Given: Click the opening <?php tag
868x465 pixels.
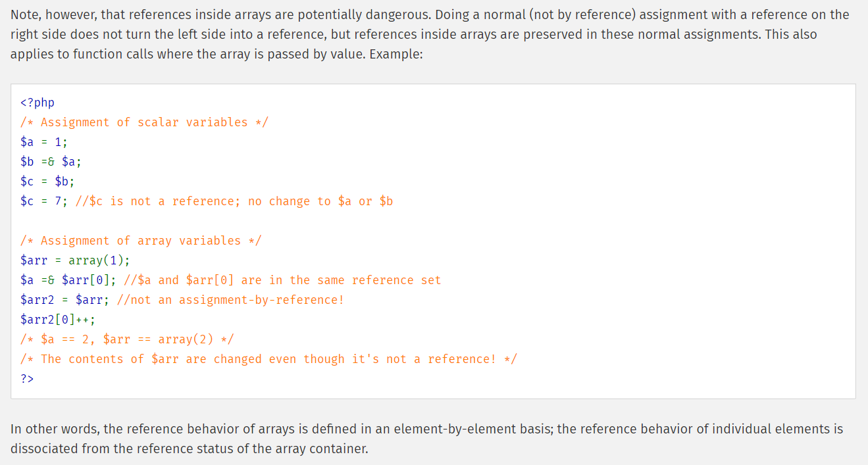Looking at the screenshot, I should pyautogui.click(x=38, y=103).
